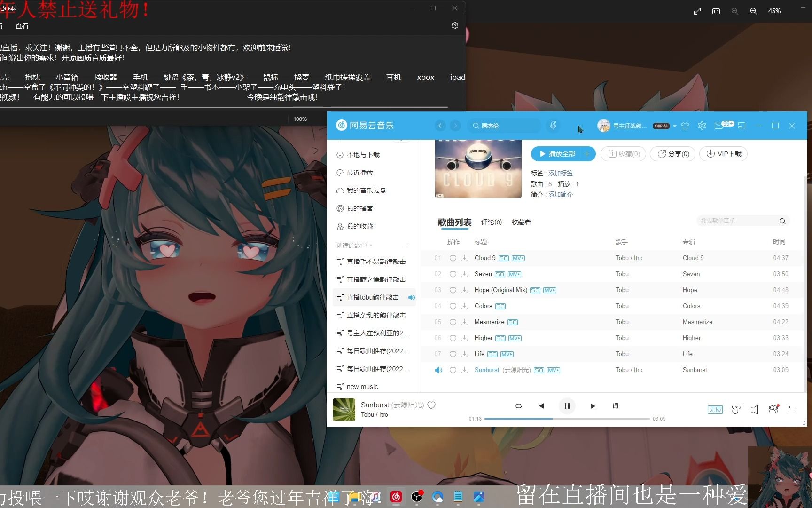Click the voice search microphone icon

tap(553, 126)
